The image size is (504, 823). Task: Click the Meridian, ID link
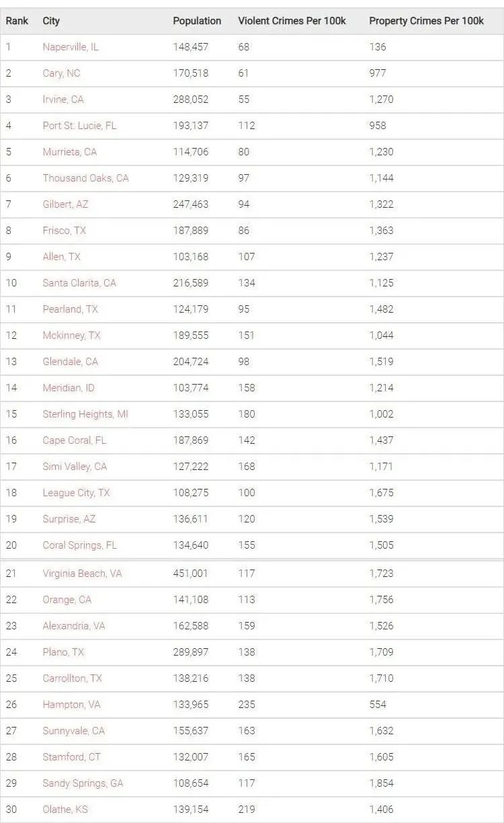tap(69, 388)
